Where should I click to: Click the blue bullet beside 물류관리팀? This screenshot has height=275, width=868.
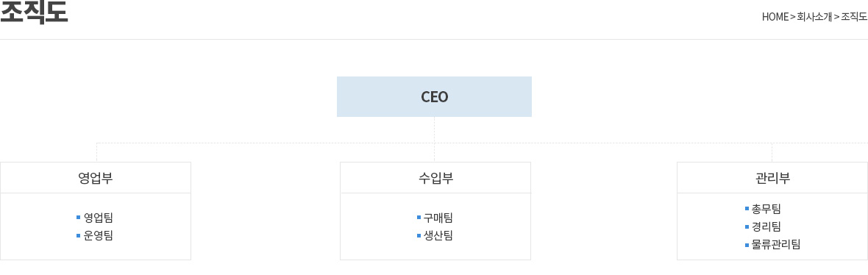[747, 244]
